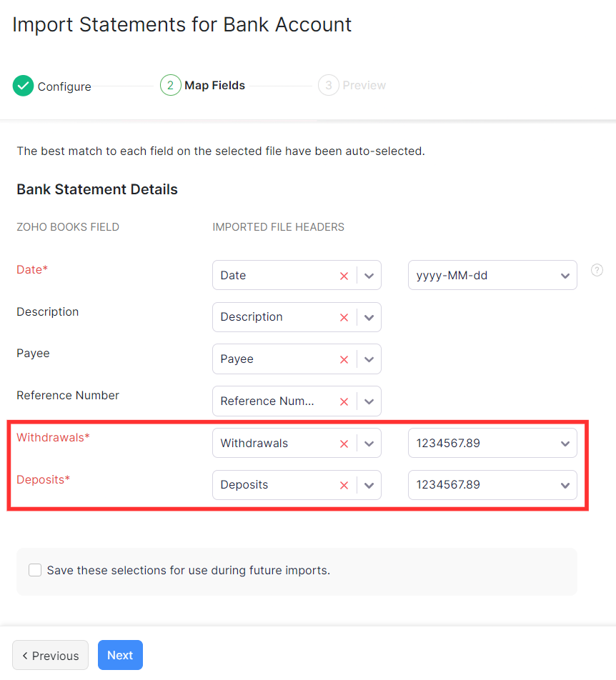616x680 pixels.
Task: Remove the mapped Date field header
Action: click(344, 275)
